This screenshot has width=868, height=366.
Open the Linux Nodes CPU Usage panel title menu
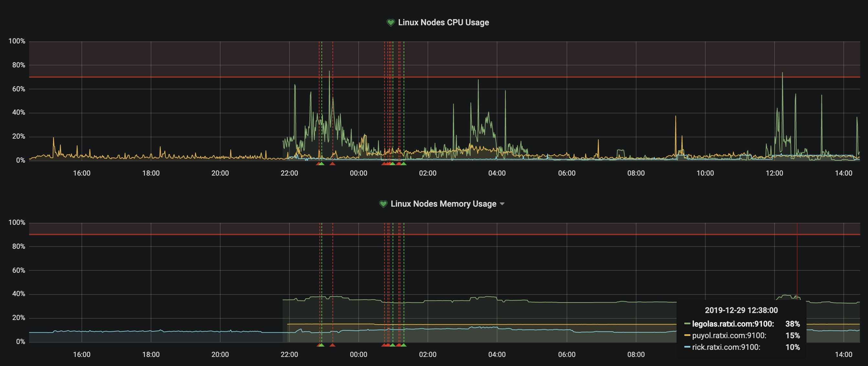pos(443,23)
